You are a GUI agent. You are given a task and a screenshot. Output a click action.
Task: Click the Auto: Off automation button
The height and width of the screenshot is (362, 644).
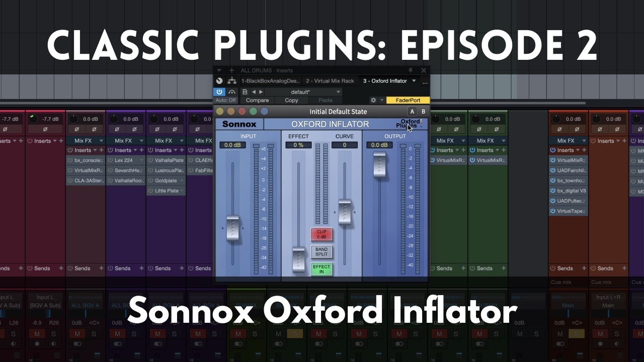225,101
